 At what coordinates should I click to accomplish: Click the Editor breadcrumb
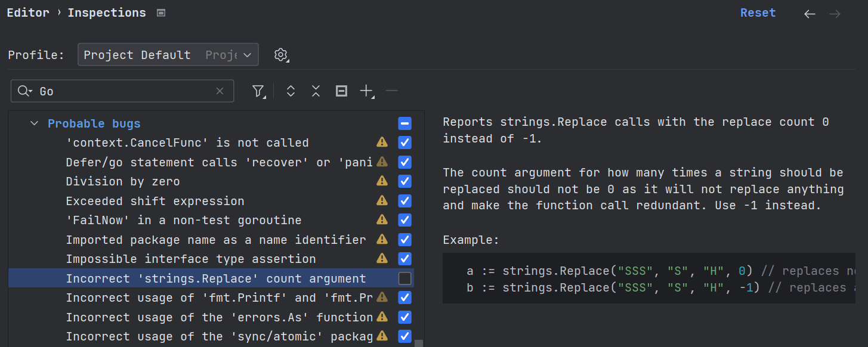point(28,13)
